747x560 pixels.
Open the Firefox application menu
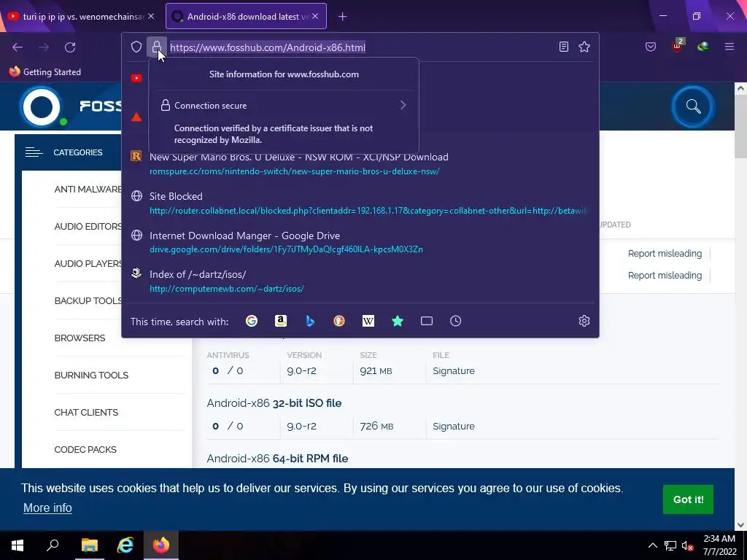(729, 47)
